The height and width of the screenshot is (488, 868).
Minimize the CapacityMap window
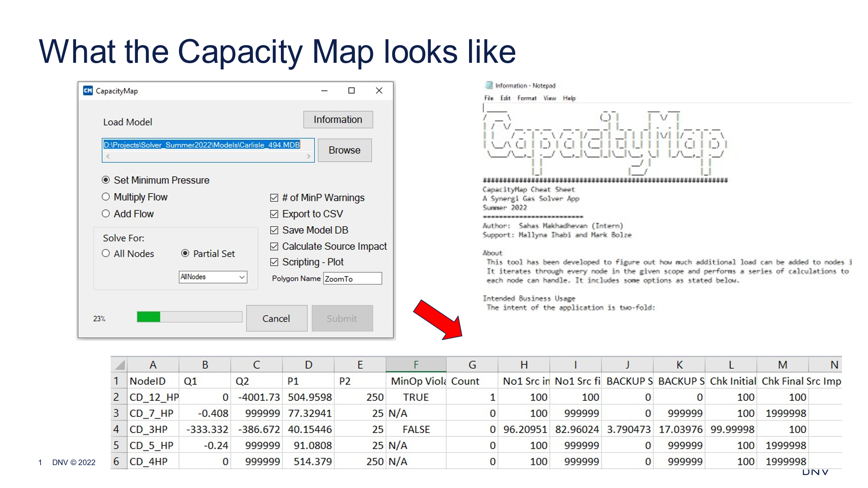point(324,91)
